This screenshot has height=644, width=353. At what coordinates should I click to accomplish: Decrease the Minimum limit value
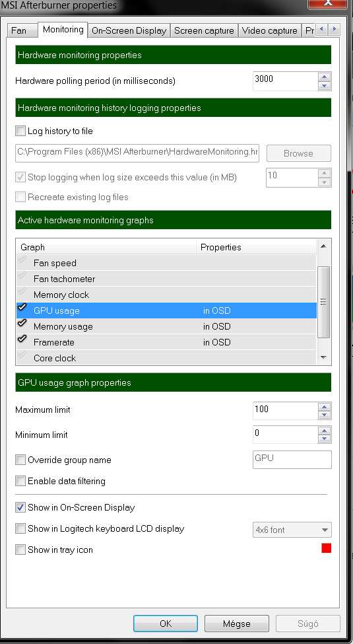click(324, 439)
